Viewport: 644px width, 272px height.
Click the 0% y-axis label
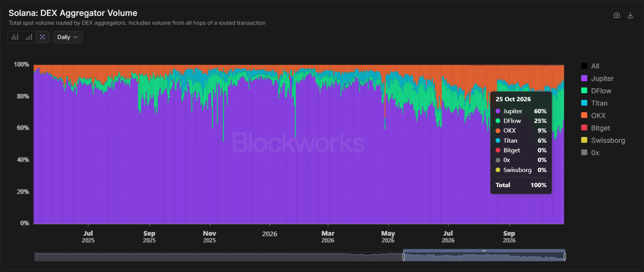(24, 223)
